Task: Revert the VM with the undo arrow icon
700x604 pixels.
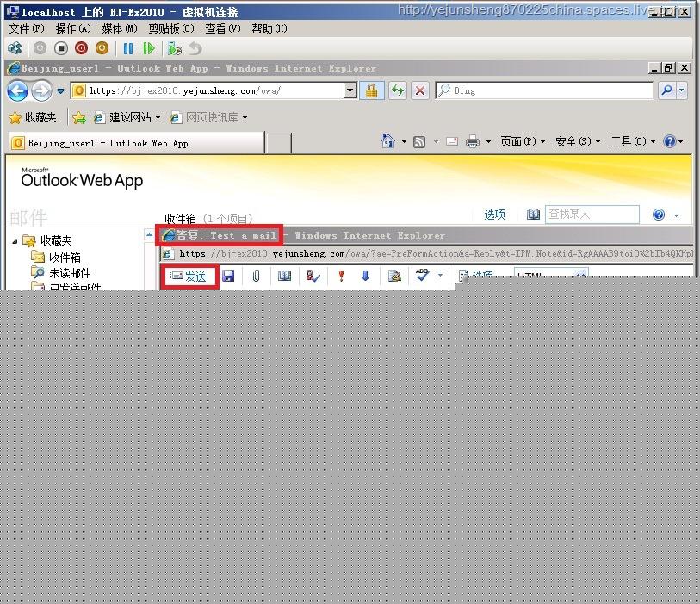Action: (x=195, y=48)
